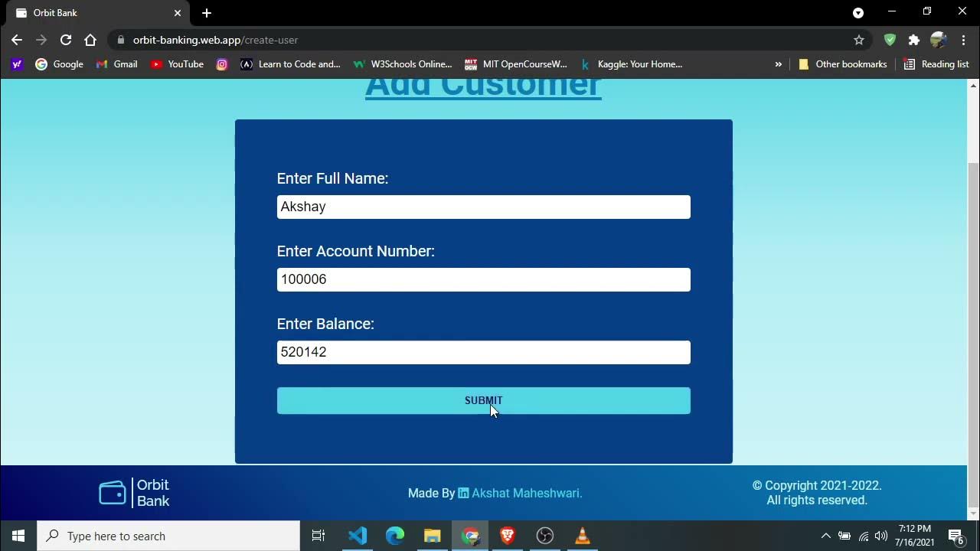Click the taskbar search box

[x=168, y=536]
